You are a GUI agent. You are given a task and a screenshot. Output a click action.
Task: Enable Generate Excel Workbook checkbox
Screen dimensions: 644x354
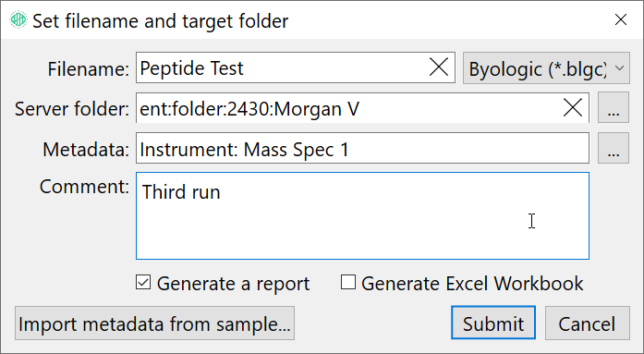(x=348, y=283)
